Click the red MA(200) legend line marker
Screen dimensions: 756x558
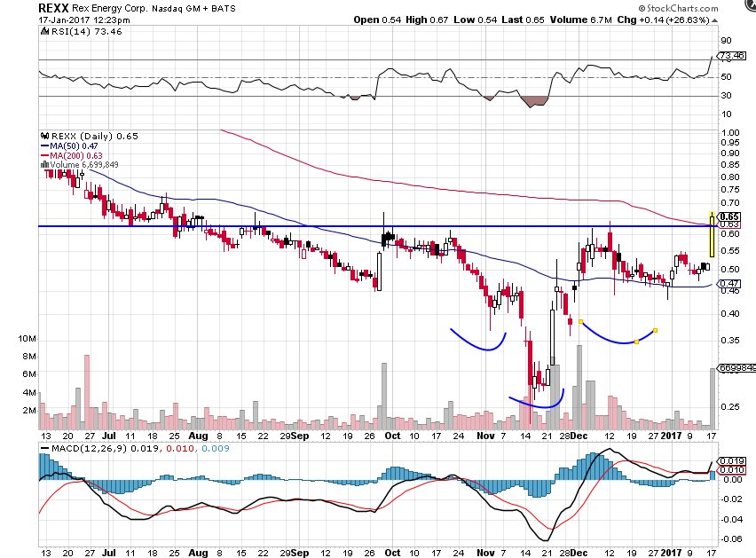click(x=45, y=155)
